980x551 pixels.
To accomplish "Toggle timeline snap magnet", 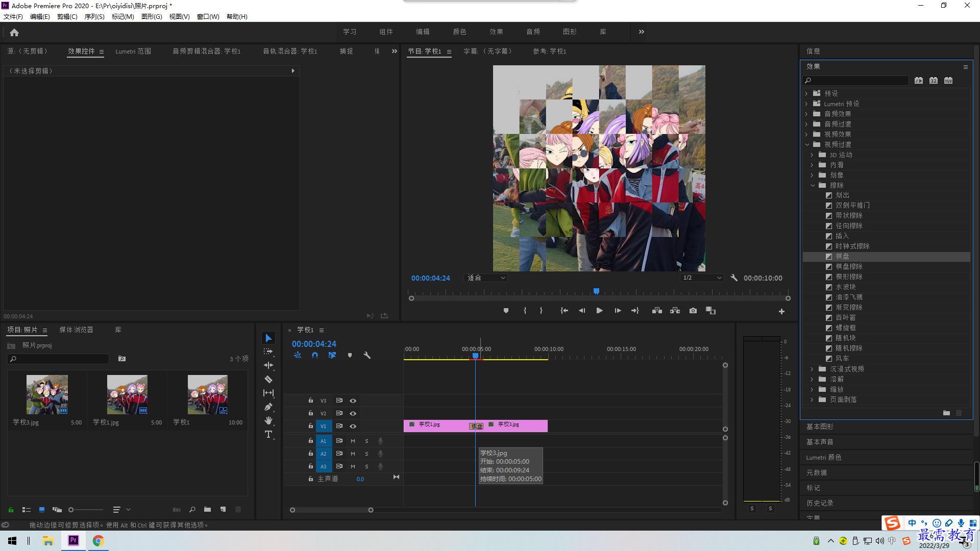I will pos(315,355).
